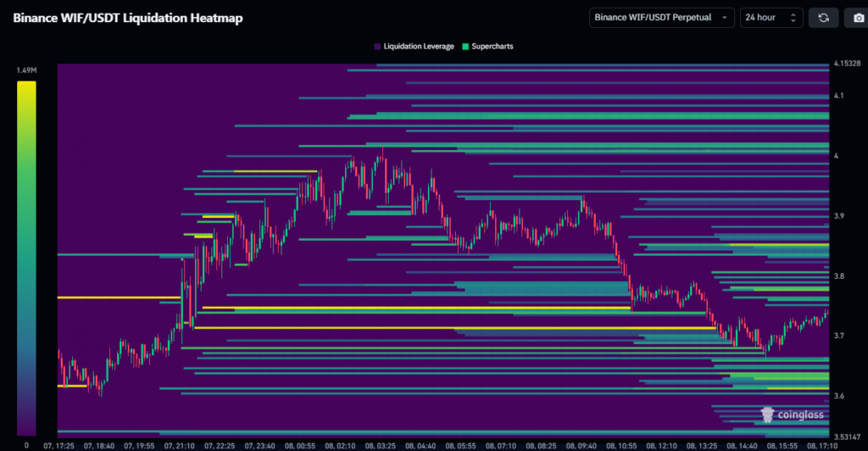Image resolution: width=868 pixels, height=451 pixels.
Task: Click the 08, 05:55 time axis label
Action: tap(460, 445)
